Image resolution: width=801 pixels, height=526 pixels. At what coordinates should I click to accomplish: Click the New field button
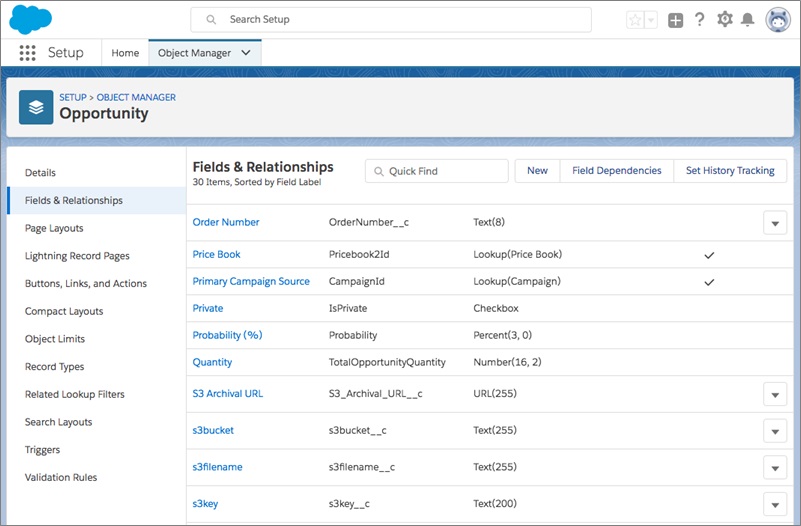537,171
